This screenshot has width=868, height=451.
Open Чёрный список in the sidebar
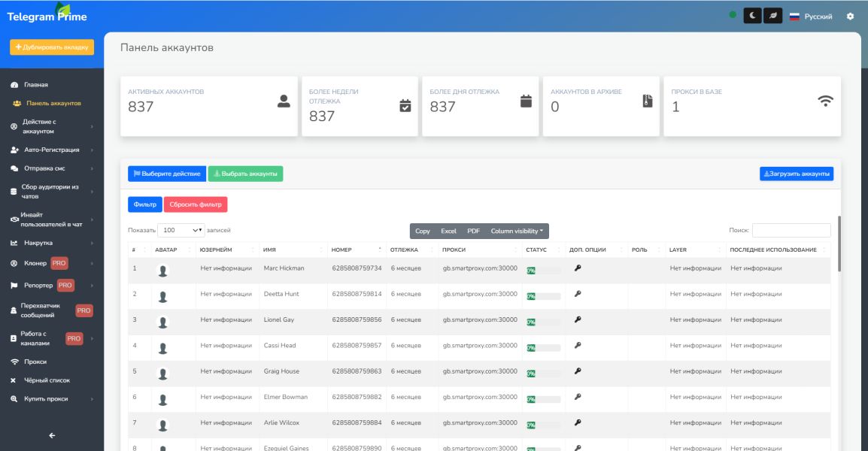(x=47, y=380)
